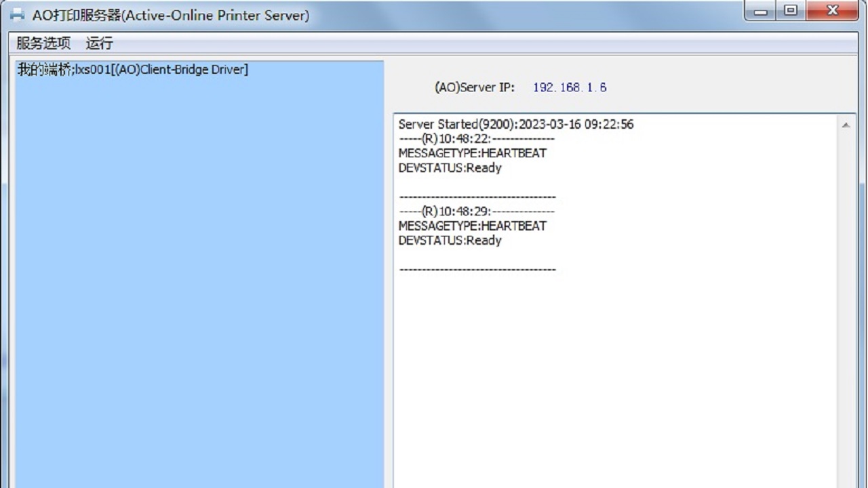Click the blank area below the log messages

pyautogui.click(x=610, y=380)
